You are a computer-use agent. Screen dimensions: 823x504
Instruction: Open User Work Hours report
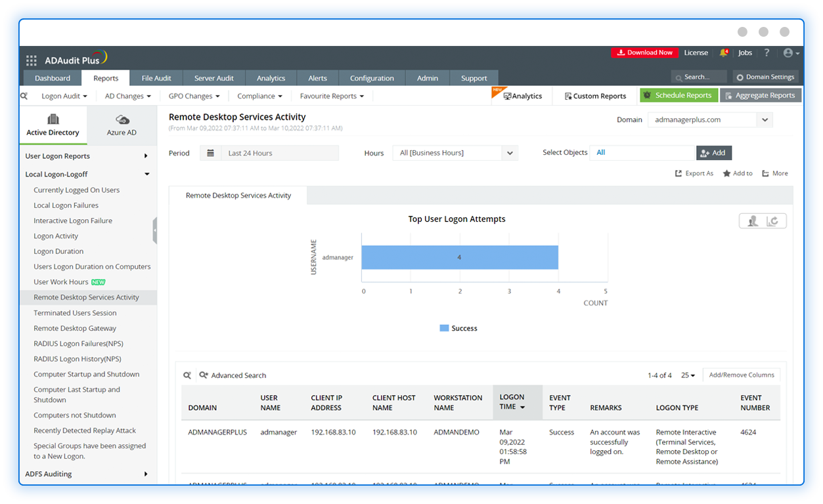pyautogui.click(x=61, y=282)
